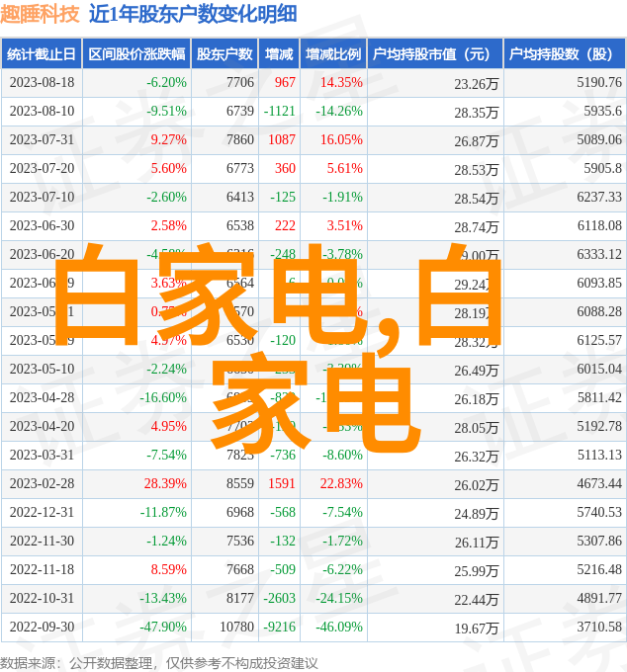Select the date cell 2022-11-18
Screen dimensions: 627x672
[42, 569]
